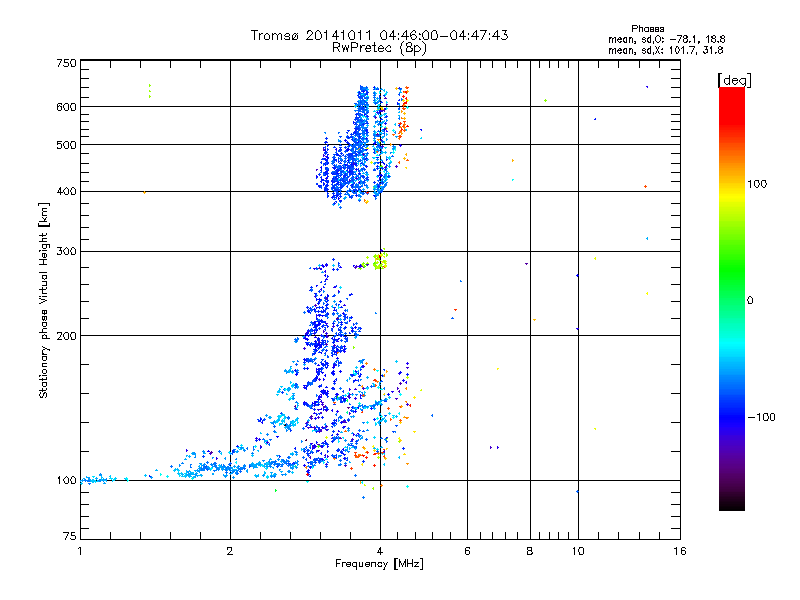Click the 'Phases' header text
The height and width of the screenshot is (600, 800).
tap(647, 29)
